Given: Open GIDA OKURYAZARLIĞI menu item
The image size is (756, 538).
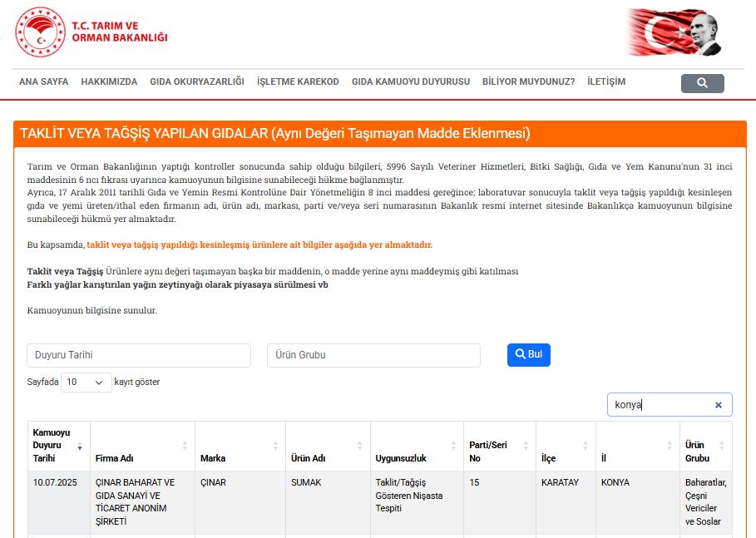Looking at the screenshot, I should [x=197, y=81].
